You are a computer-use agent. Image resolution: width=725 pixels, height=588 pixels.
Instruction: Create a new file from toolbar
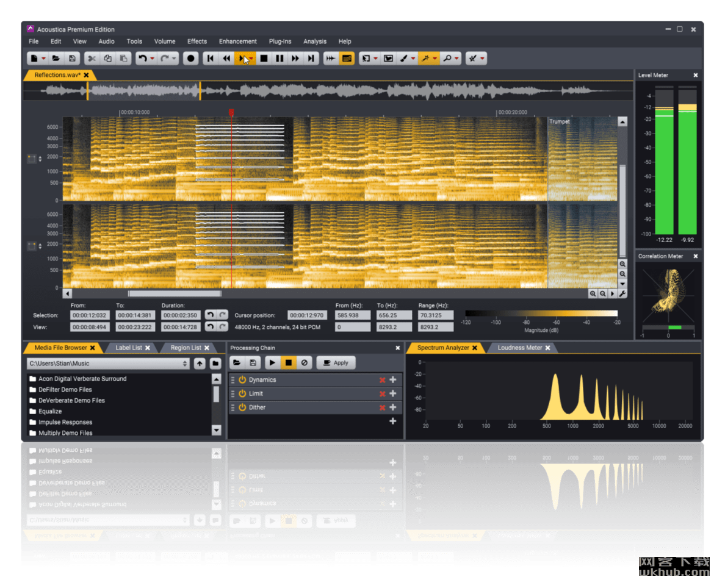(34, 58)
